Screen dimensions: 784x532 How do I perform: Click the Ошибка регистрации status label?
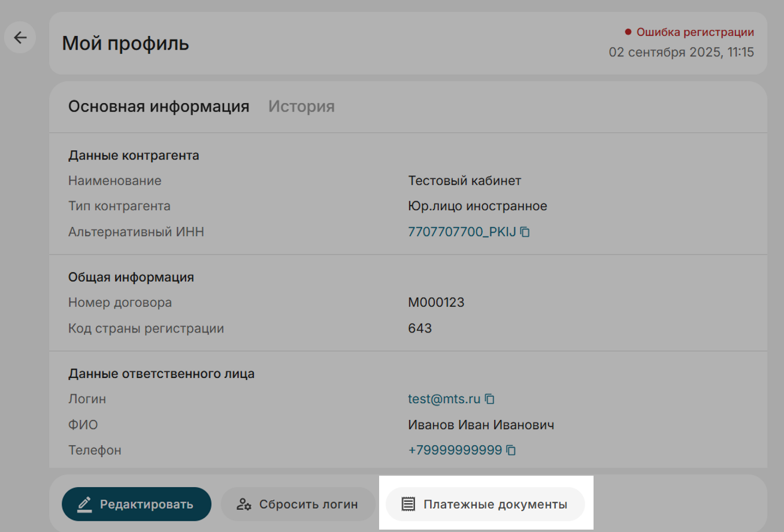[x=694, y=32]
